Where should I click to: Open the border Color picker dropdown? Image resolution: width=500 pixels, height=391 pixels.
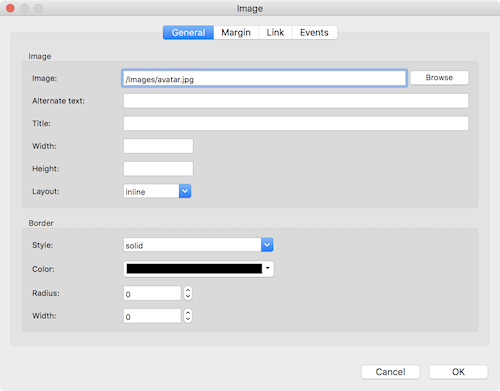coord(199,269)
